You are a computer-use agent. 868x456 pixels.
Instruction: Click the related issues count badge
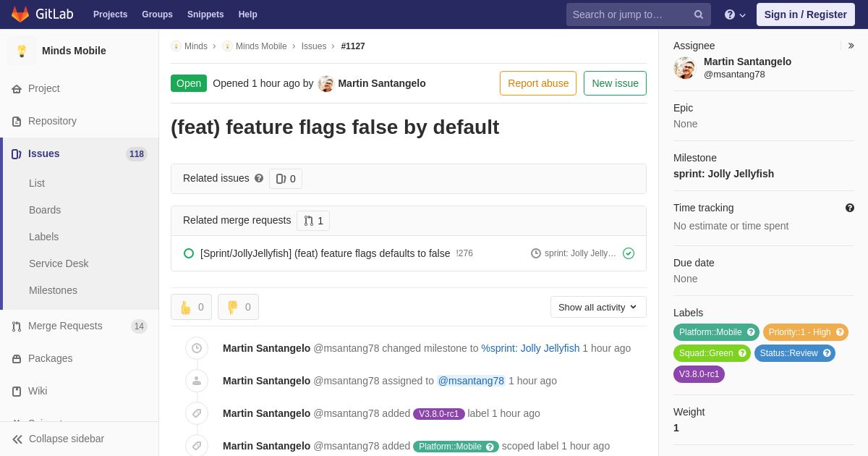(286, 179)
